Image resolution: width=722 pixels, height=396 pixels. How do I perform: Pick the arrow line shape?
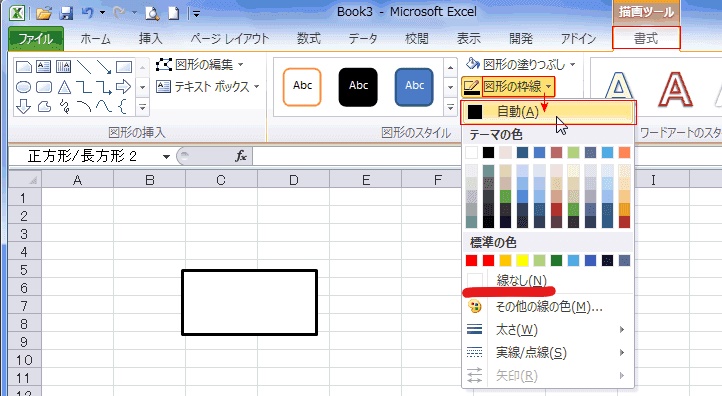click(x=104, y=67)
